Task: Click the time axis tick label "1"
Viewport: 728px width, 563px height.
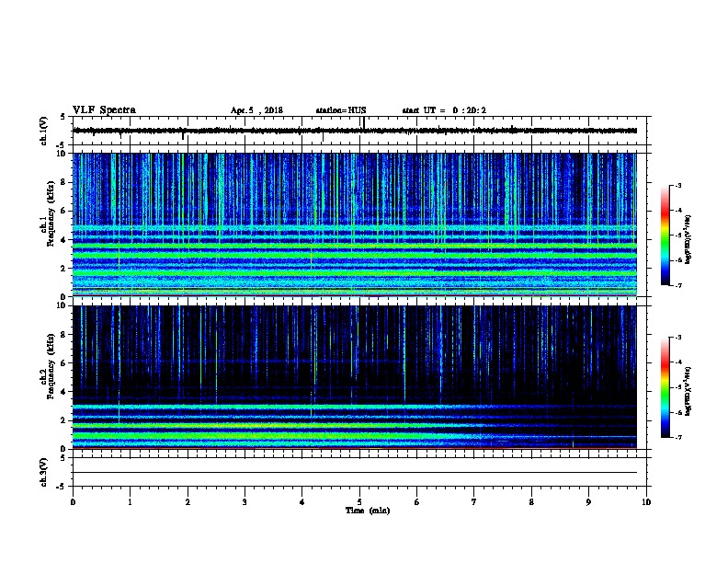Action: [x=130, y=502]
